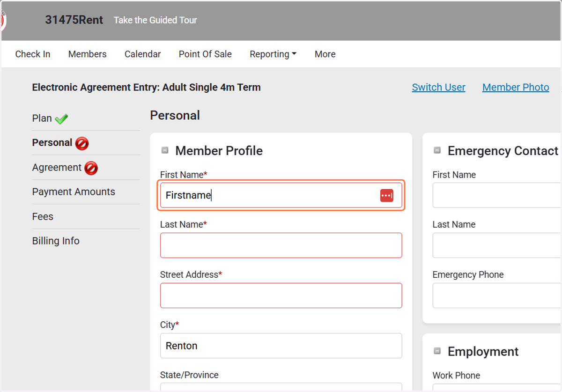Screen dimensions: 562x392
Task: Collapse the Member Profile section
Action: [x=165, y=150]
